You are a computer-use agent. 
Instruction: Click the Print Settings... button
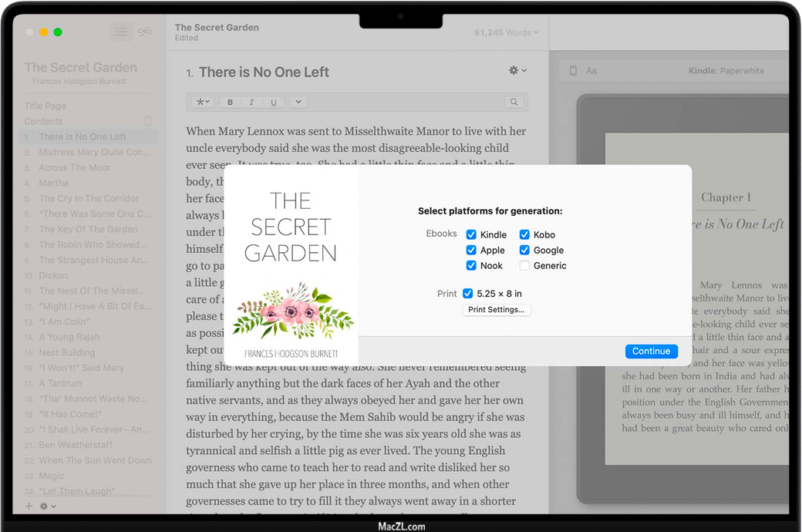tap(496, 310)
